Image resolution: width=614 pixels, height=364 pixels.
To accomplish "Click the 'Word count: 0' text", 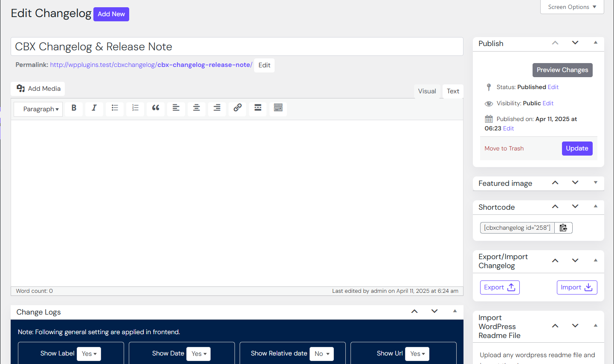I will pyautogui.click(x=35, y=291).
